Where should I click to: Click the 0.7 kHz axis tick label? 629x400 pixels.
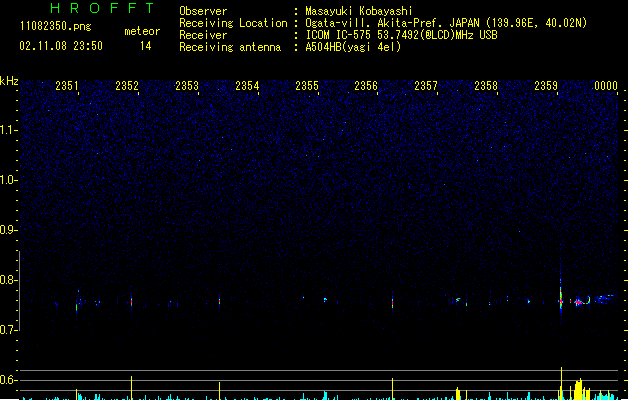coord(7,330)
